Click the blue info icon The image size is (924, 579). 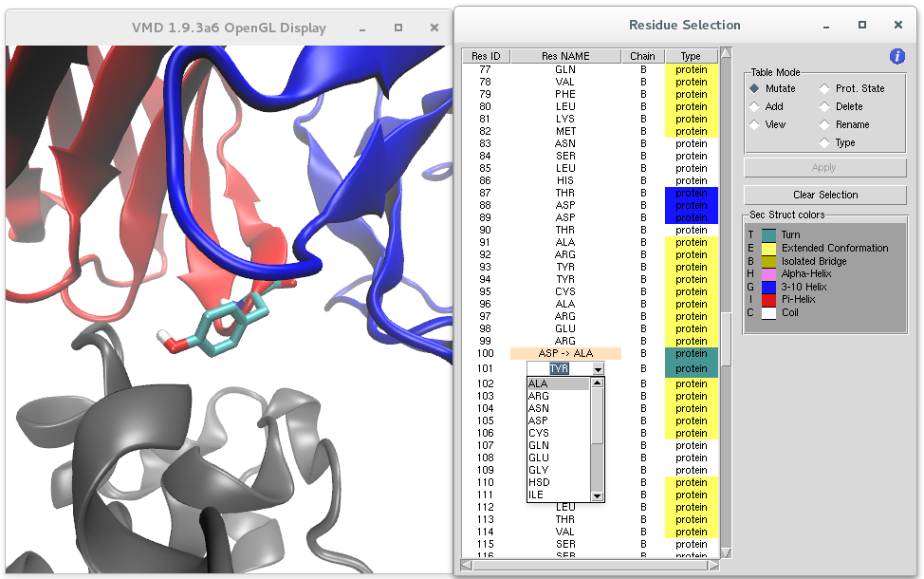click(896, 57)
